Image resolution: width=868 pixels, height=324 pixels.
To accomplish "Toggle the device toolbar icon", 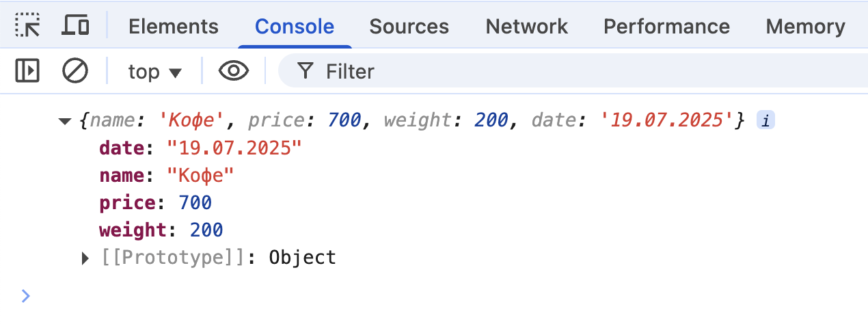I will 75,26.
